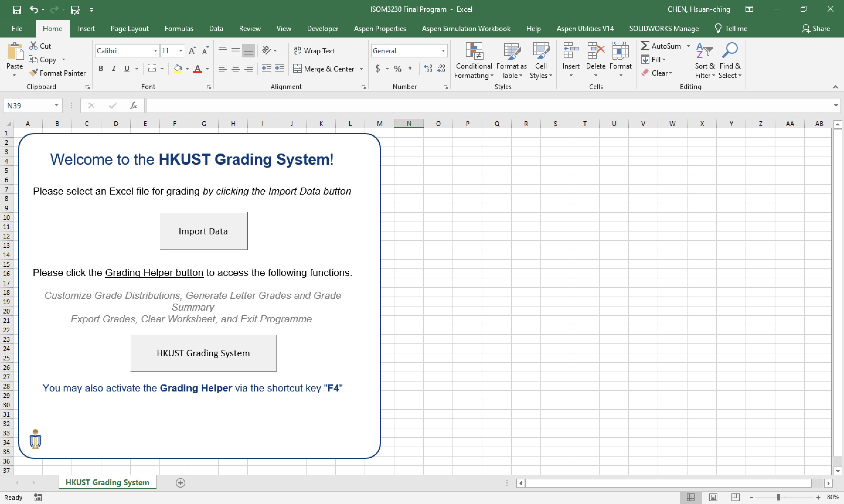The width and height of the screenshot is (844, 504).
Task: Apply percent number format
Action: [x=397, y=68]
